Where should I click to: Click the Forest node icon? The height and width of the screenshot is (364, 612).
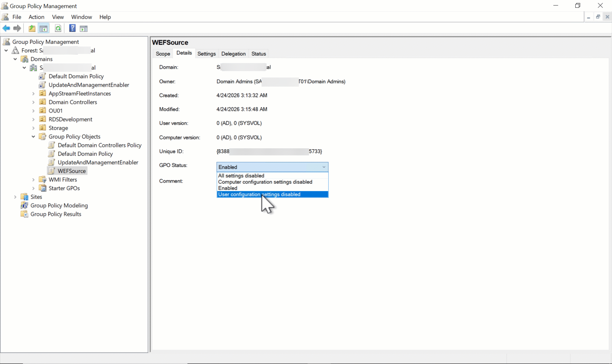[16, 50]
